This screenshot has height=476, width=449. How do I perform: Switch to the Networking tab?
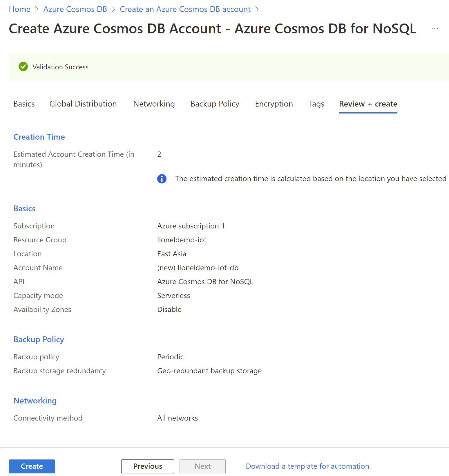[x=154, y=104]
